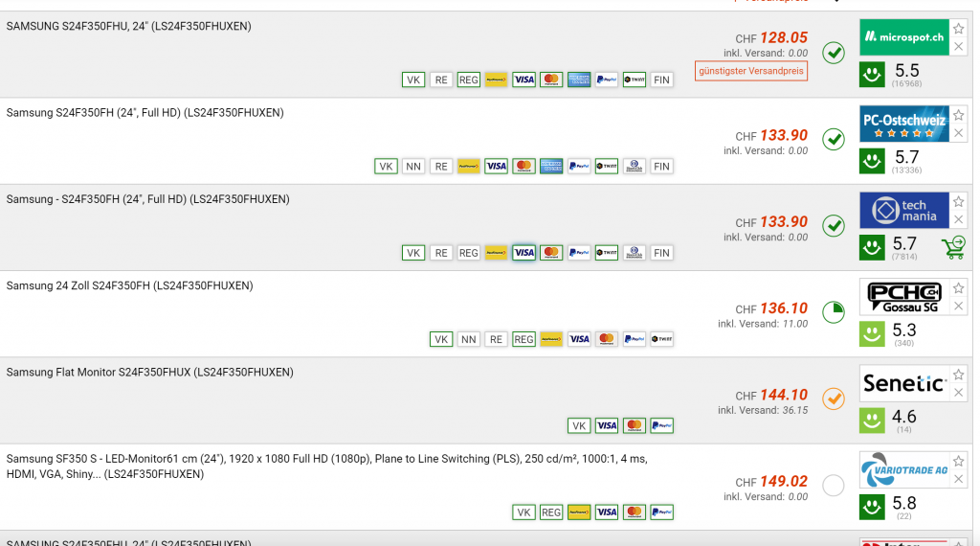Viewport: 980px width, 546px height.
Task: Click the orange availability checkmark for Senetic
Action: pos(834,398)
